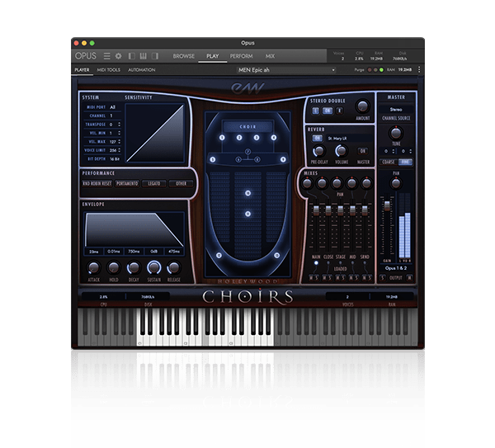Image resolution: width=495 pixels, height=448 pixels.
Task: Open the Opus hamburger menu icon
Action: coord(107,56)
